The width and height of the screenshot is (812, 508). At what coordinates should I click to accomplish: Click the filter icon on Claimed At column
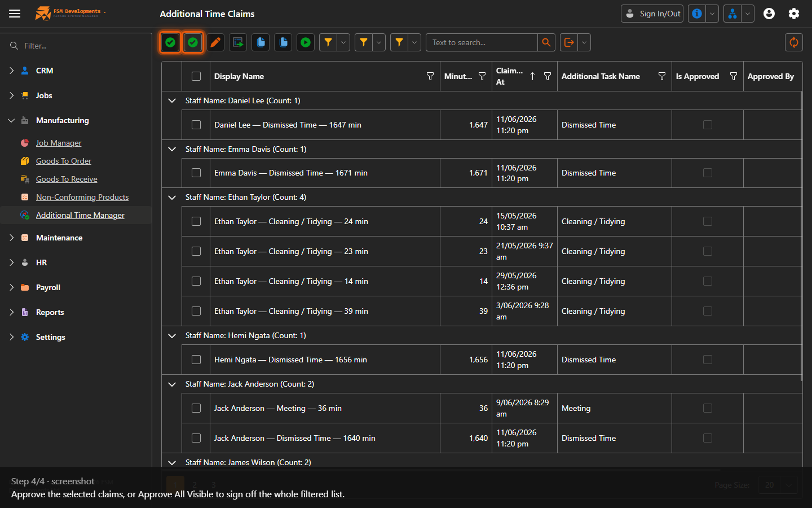pos(548,76)
